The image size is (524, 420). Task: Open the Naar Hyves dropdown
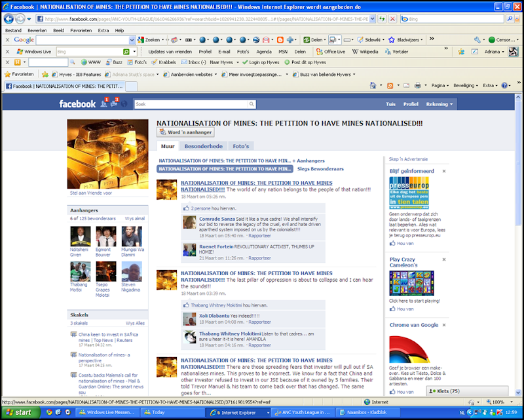click(x=224, y=62)
